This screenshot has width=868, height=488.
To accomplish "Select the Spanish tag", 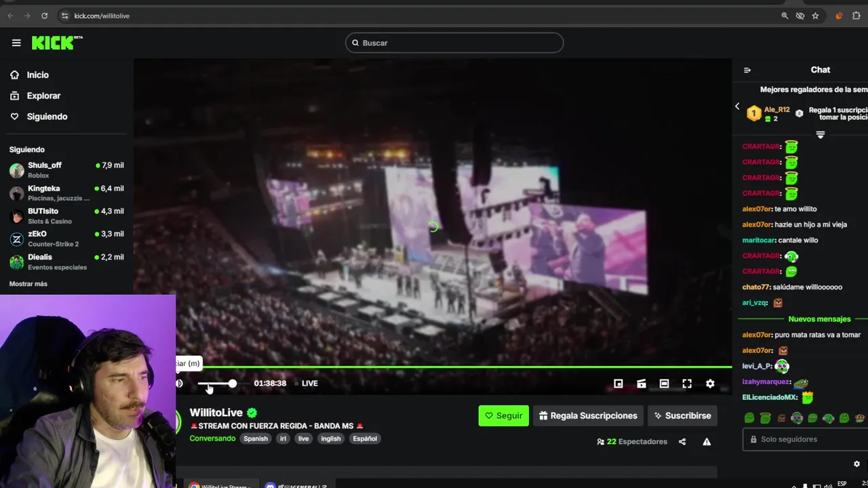I will (x=256, y=439).
